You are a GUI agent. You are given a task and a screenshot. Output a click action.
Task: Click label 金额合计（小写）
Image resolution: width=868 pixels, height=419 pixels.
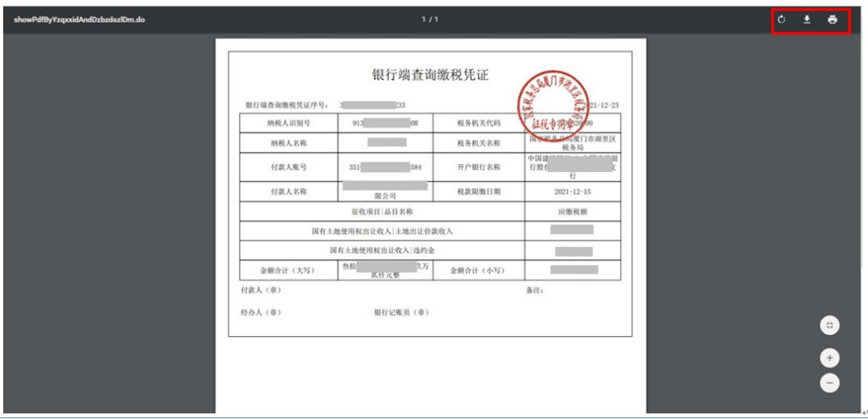(478, 270)
